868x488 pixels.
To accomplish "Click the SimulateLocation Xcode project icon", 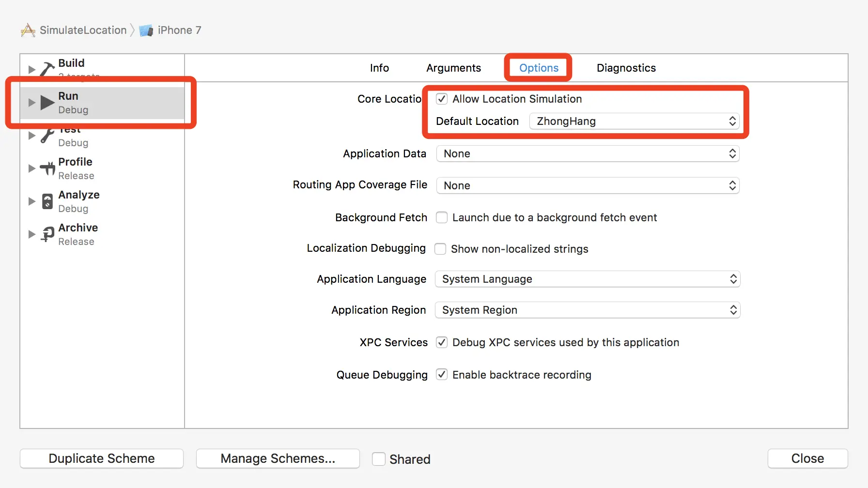I will (x=28, y=30).
